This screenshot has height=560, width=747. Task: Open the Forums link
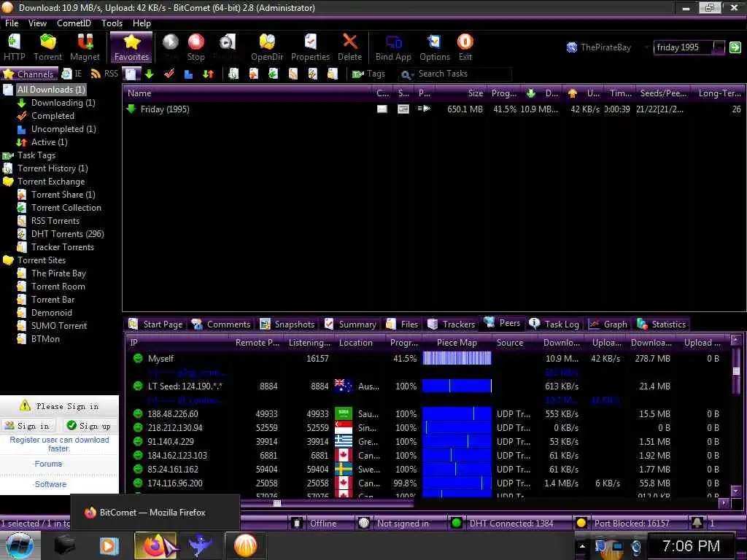48,464
